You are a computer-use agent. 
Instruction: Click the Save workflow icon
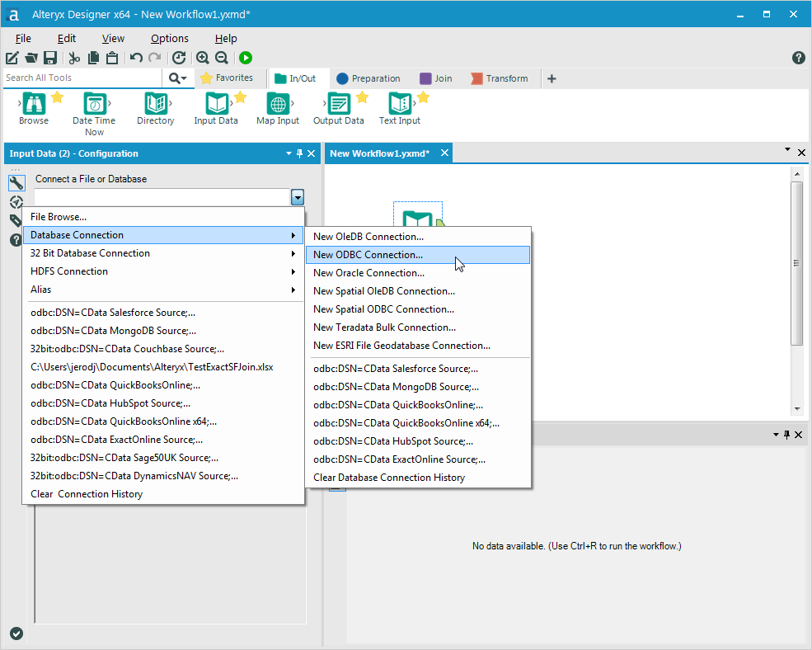click(x=49, y=58)
